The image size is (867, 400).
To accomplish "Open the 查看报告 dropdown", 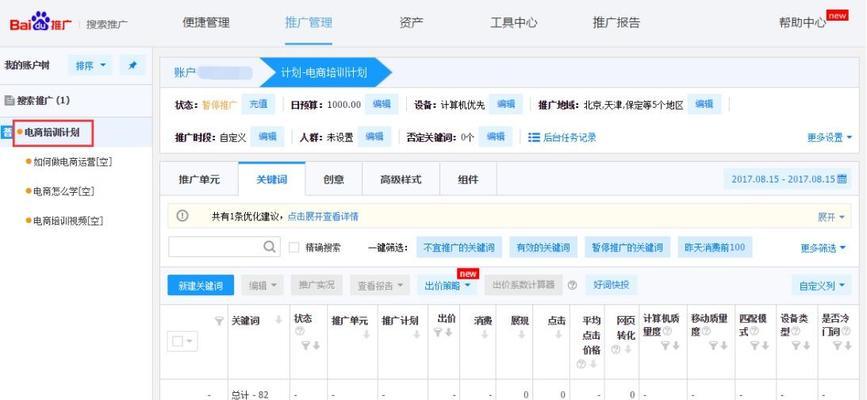I will tap(380, 285).
